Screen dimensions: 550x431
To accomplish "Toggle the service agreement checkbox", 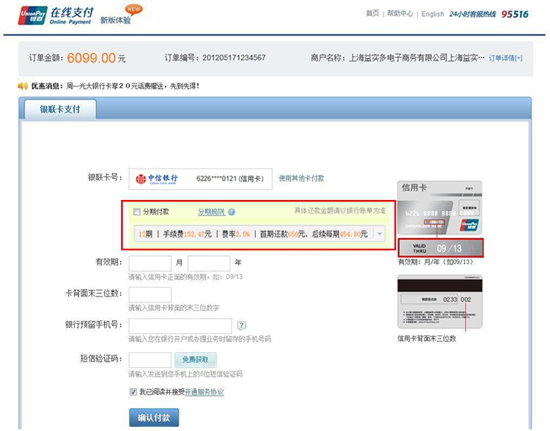I will click(x=133, y=392).
